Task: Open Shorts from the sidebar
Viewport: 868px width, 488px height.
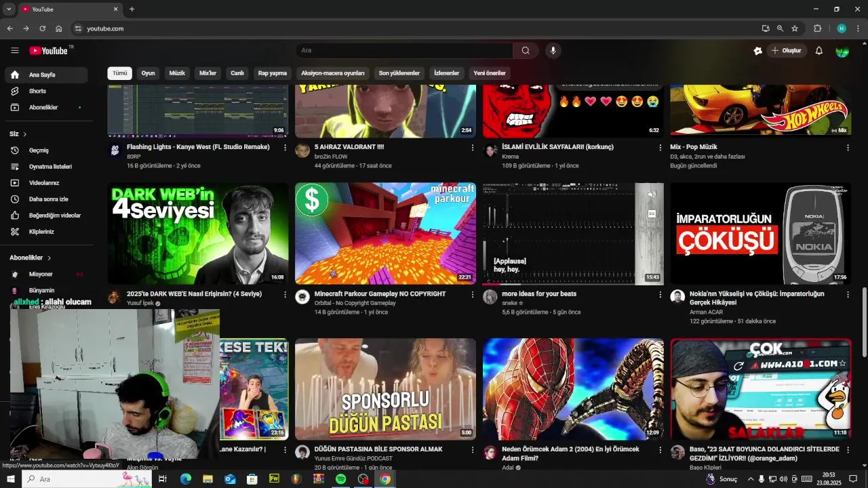Action: coord(46,91)
